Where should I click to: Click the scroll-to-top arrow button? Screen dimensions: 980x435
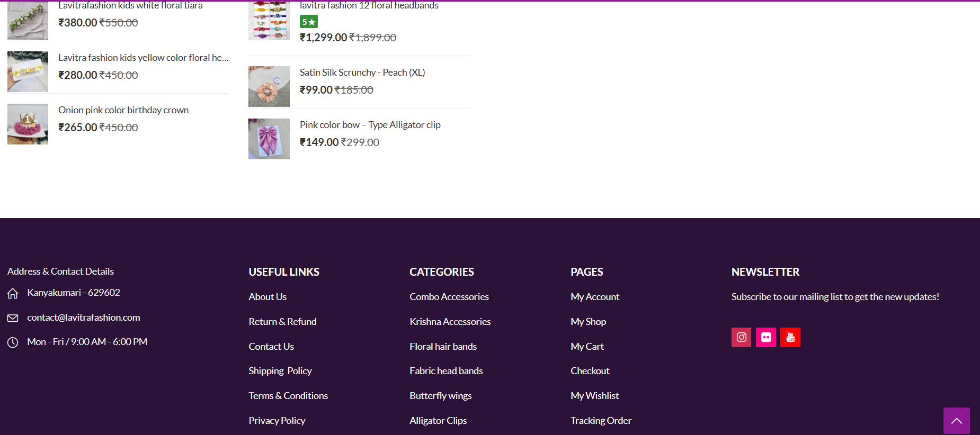point(956,421)
